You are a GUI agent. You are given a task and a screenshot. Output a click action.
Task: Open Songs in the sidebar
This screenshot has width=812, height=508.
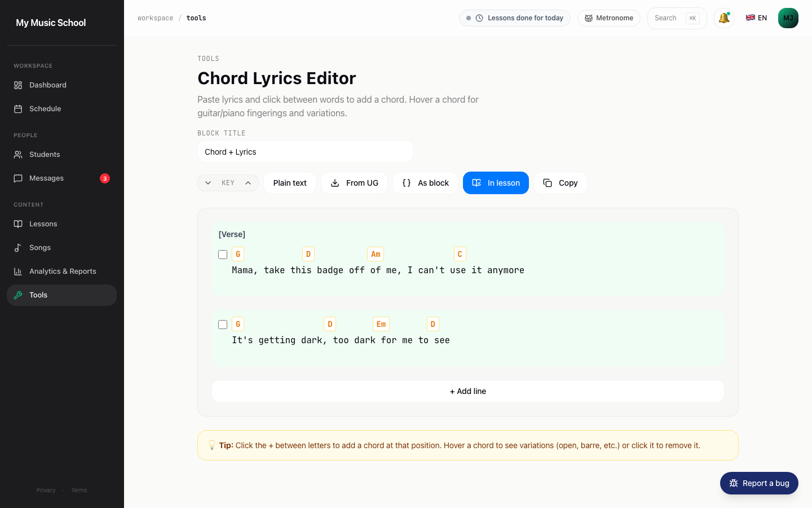pyautogui.click(x=61, y=248)
